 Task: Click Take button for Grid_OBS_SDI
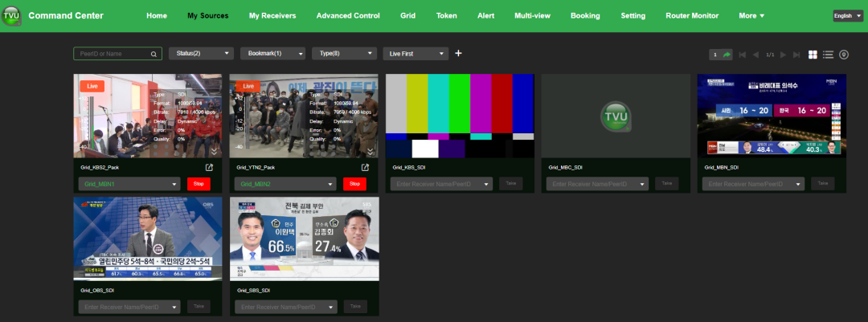click(199, 307)
